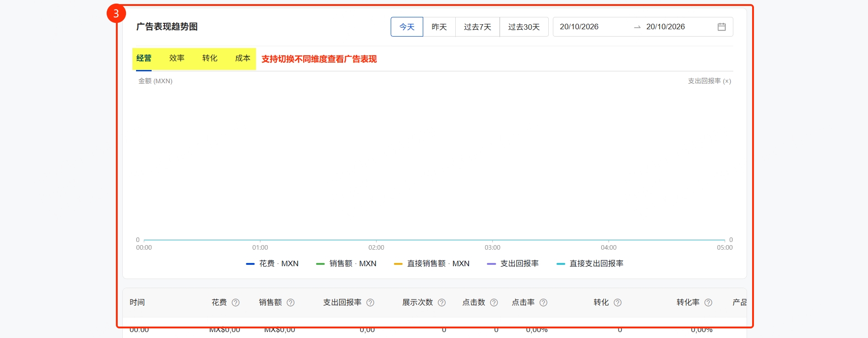Select the 过去30天 date range button

click(524, 27)
